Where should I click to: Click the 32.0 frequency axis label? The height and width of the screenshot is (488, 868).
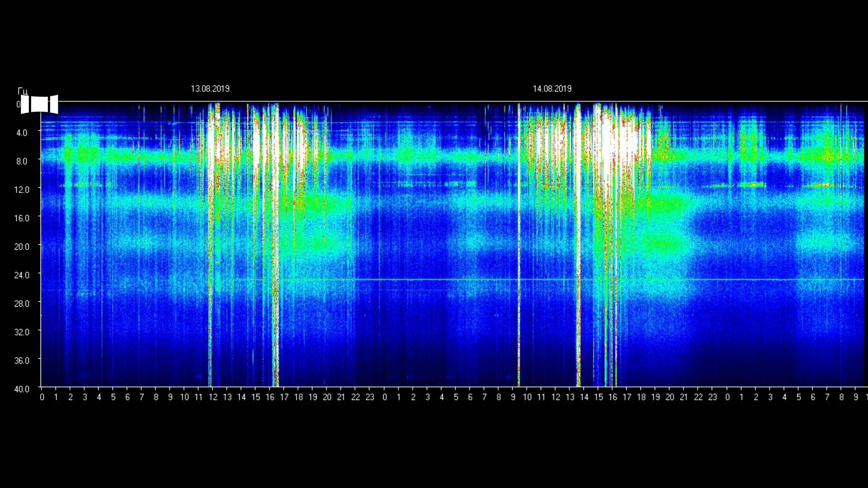[x=22, y=332]
